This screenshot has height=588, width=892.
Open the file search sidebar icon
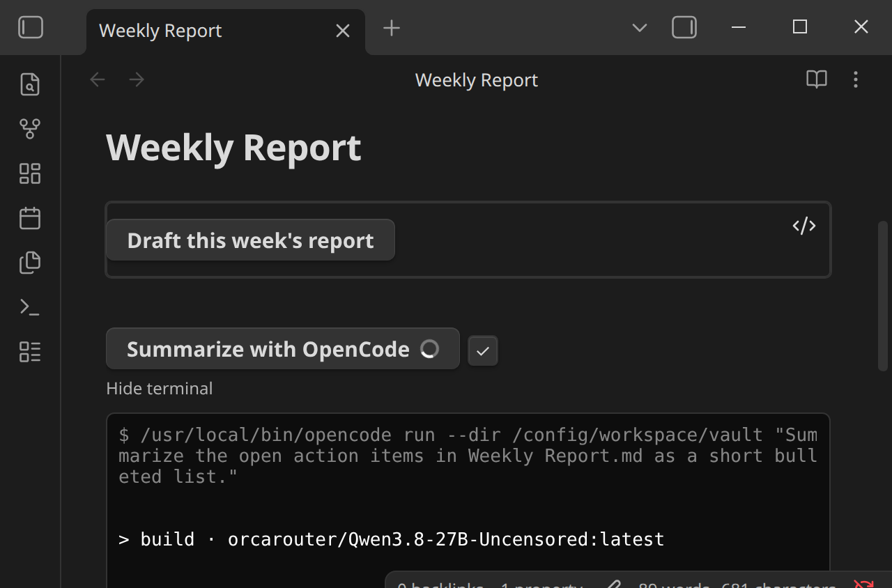coord(30,84)
